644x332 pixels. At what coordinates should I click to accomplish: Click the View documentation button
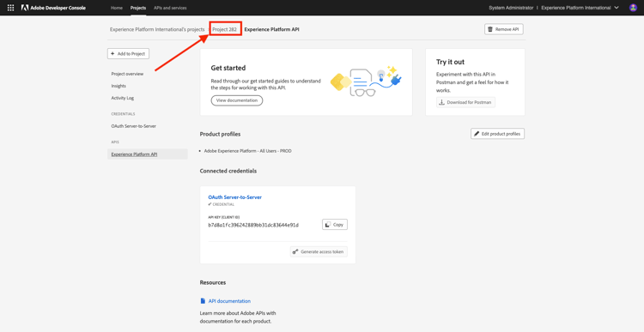(237, 100)
